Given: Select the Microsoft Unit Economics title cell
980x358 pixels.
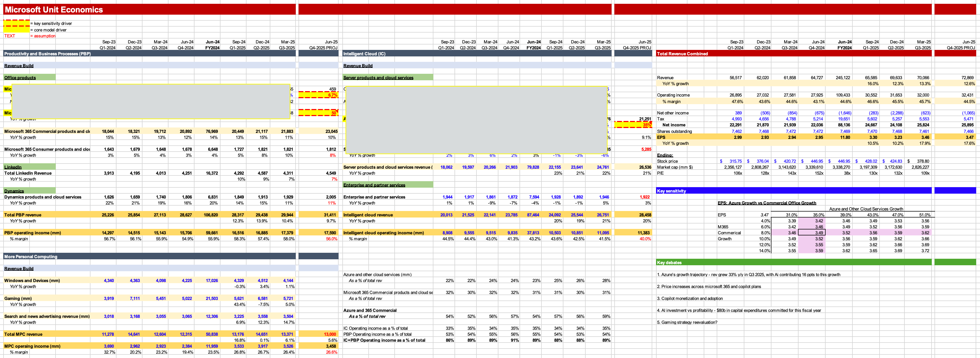Looking at the screenshot, I should [54, 9].
